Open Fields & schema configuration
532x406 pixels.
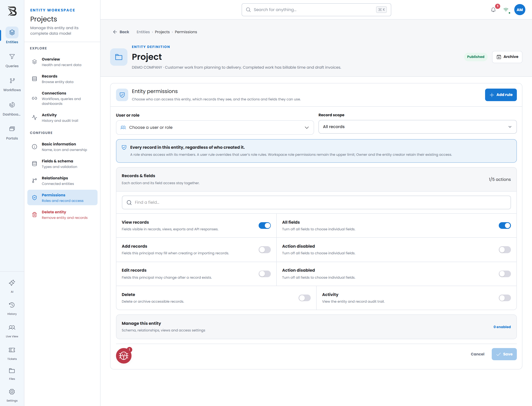click(62, 164)
